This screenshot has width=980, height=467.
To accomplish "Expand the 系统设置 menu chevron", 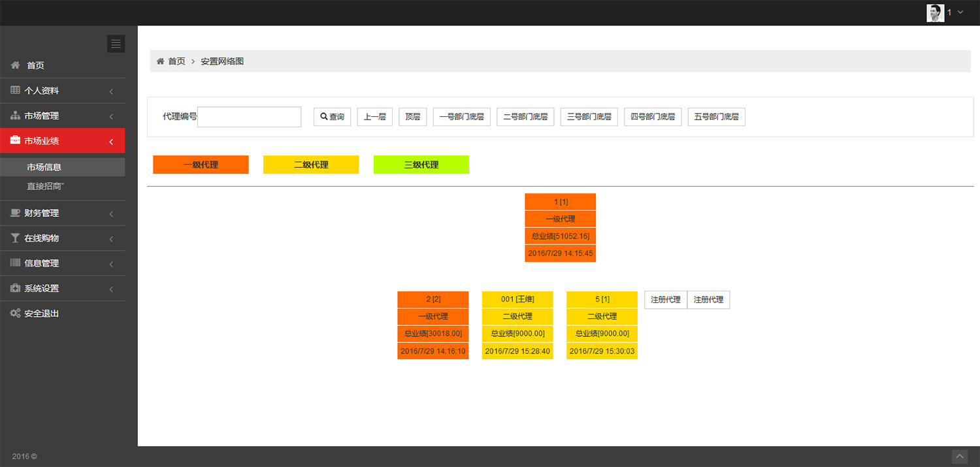I will tap(111, 289).
